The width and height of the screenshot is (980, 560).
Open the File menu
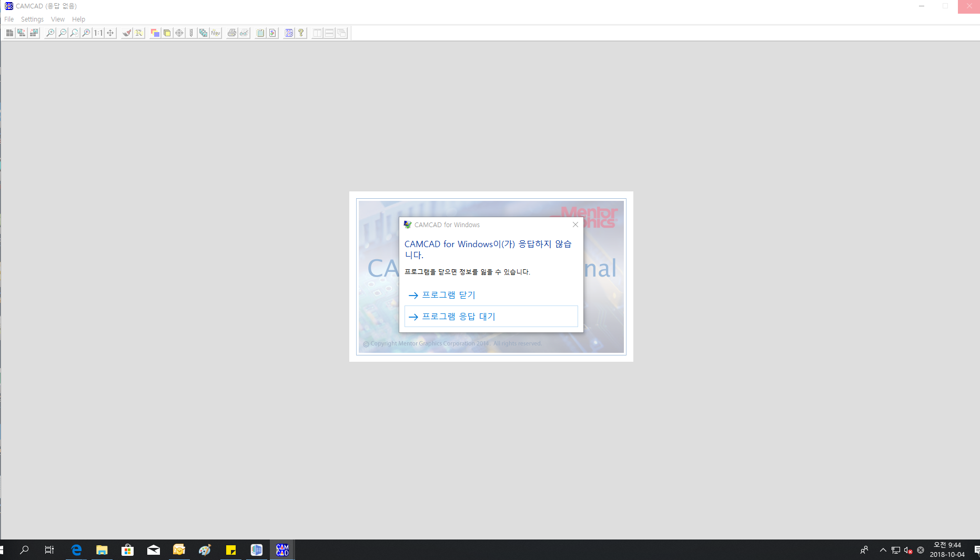click(9, 19)
